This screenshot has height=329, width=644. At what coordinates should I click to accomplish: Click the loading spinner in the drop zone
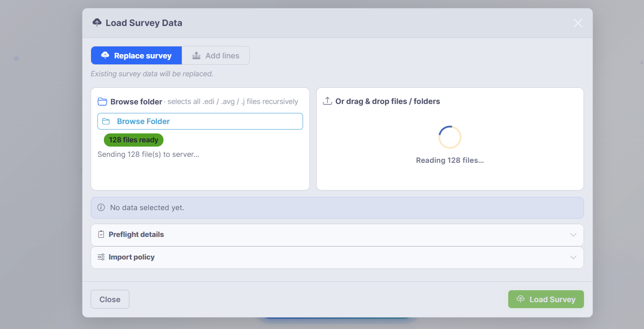(450, 137)
